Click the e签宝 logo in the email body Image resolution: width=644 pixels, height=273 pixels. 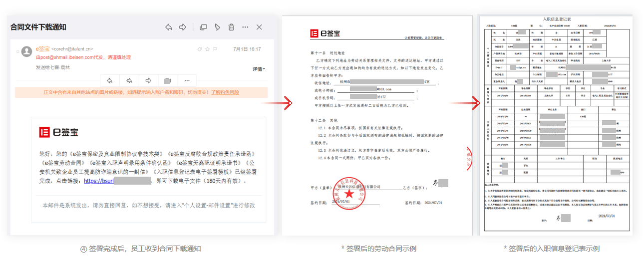[x=58, y=132]
